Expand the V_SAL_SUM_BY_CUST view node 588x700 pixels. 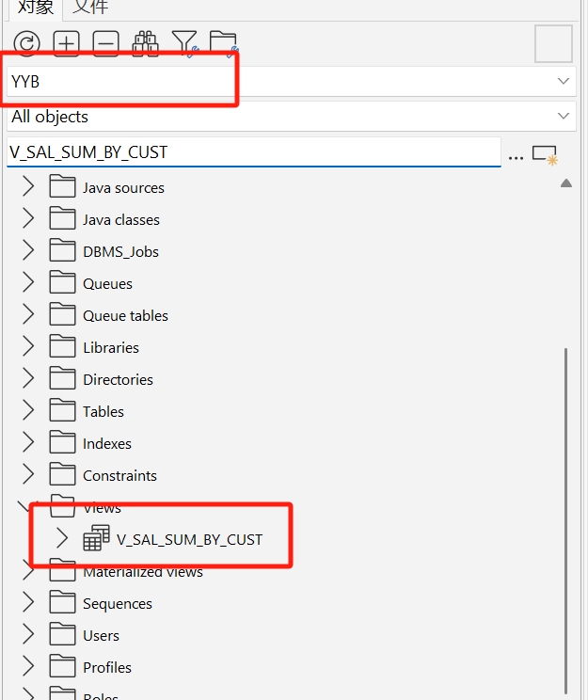point(62,539)
